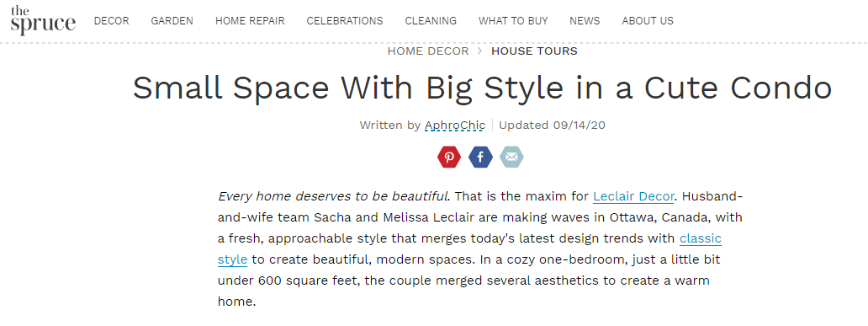The height and width of the screenshot is (326, 868).
Task: Click the Updated 09/14/20 date text
Action: pos(552,126)
